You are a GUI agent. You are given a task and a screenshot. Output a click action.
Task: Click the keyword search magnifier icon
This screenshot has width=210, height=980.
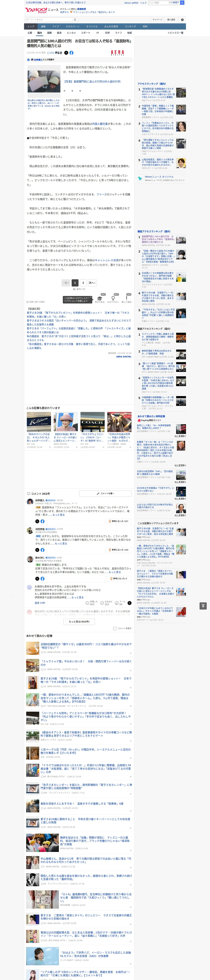point(75,20)
